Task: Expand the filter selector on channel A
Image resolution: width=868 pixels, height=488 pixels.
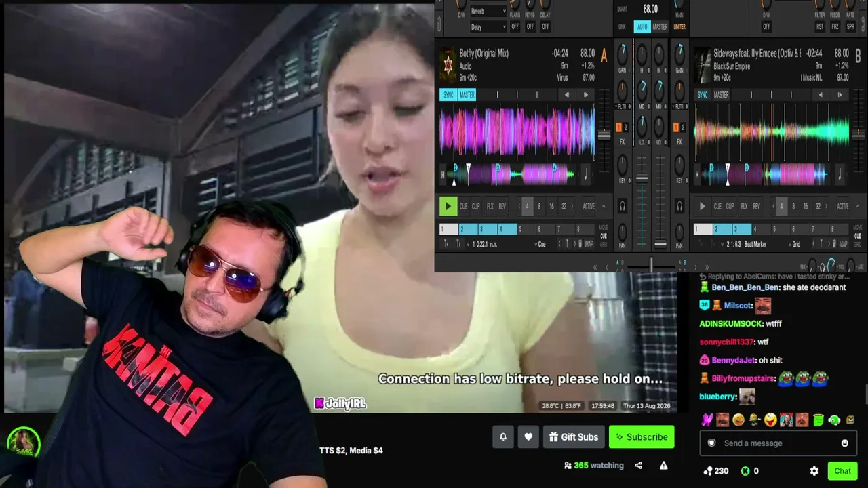Action: [623, 106]
